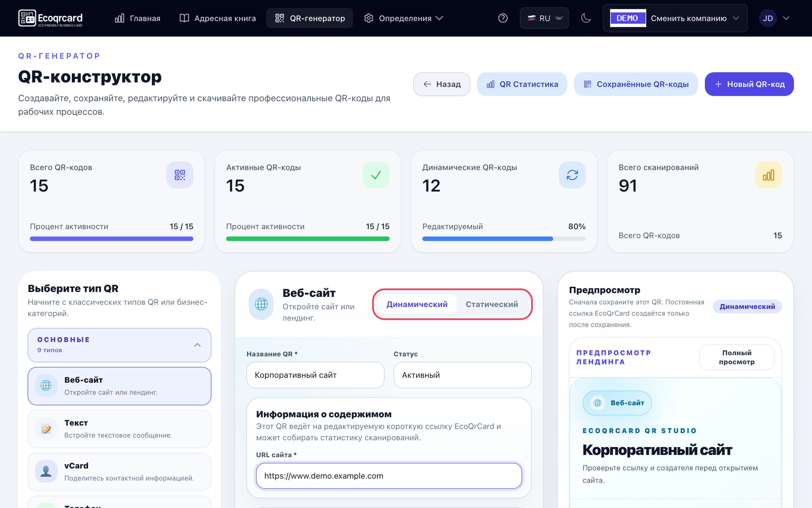
Task: Go to Главная in navigation
Action: coord(138,18)
